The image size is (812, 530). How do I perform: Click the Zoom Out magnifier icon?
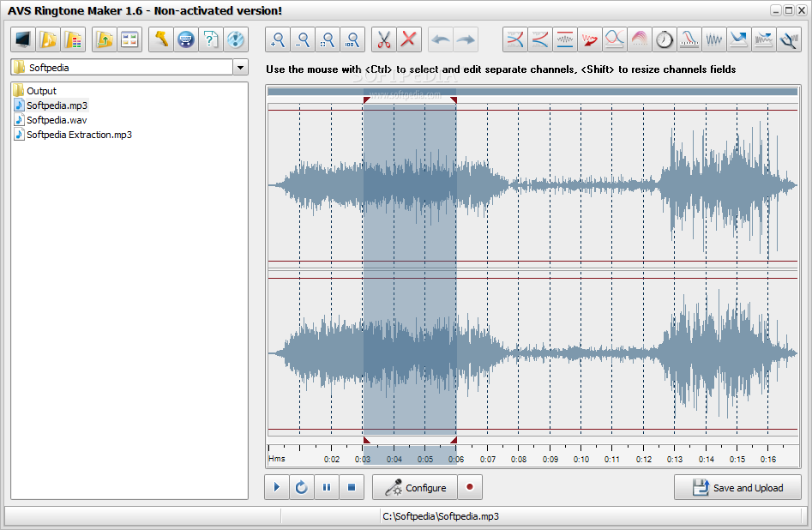click(303, 39)
